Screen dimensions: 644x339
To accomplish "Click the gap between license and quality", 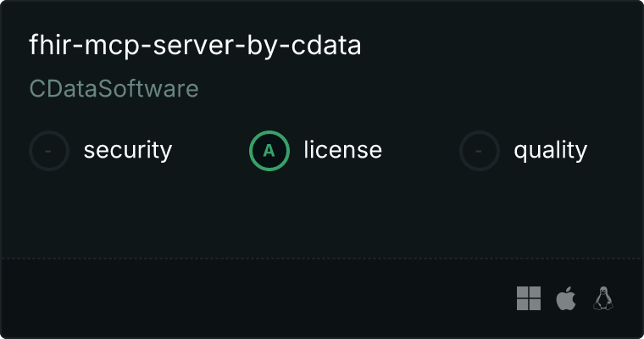I will pyautogui.click(x=419, y=151).
